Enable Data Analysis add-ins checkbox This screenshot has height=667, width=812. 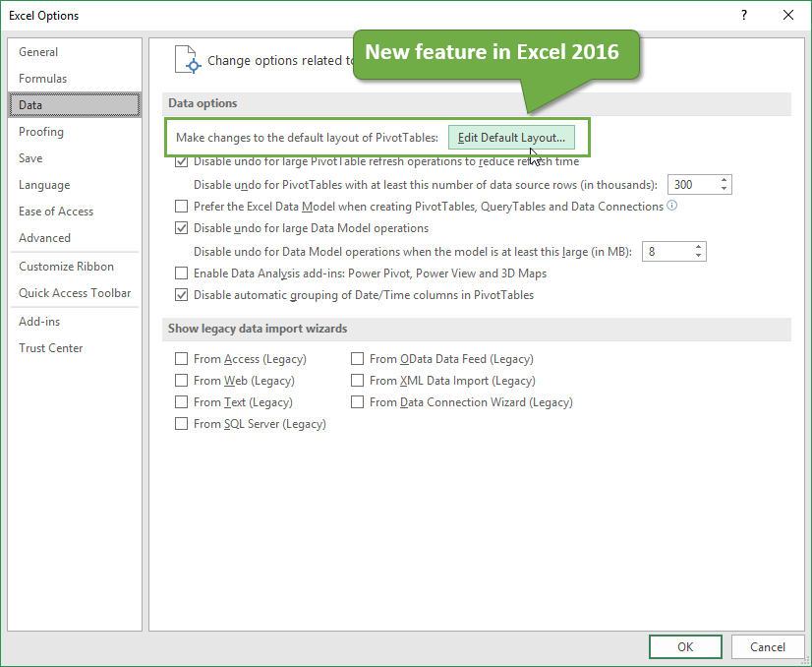(181, 273)
